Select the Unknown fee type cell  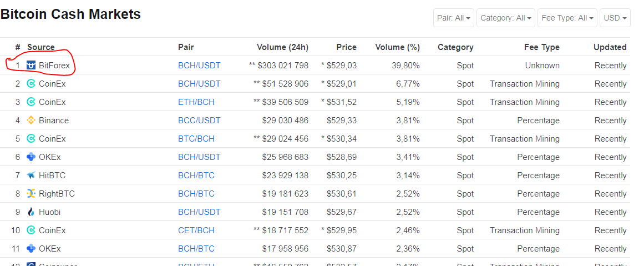pos(542,66)
